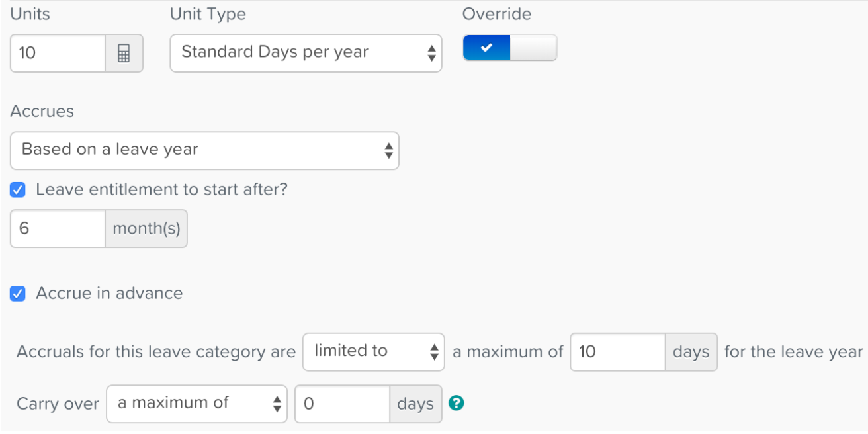The height and width of the screenshot is (434, 868).
Task: Open the 'limited to' accruals dropdown
Action: (374, 352)
